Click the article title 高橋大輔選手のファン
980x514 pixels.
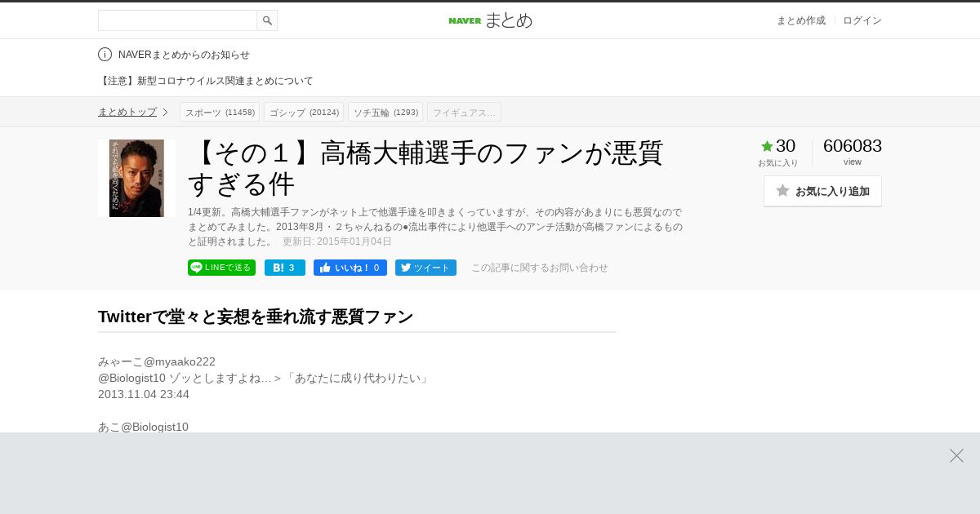click(x=425, y=168)
